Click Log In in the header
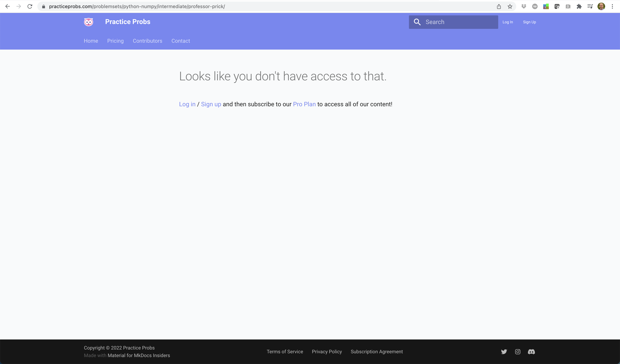Viewport: 620px width, 364px height. (508, 22)
